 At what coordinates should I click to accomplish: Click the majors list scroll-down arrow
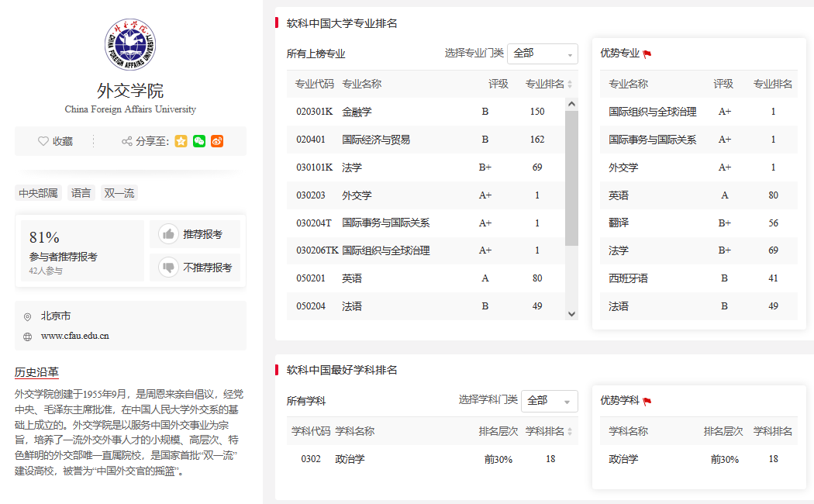pyautogui.click(x=571, y=313)
